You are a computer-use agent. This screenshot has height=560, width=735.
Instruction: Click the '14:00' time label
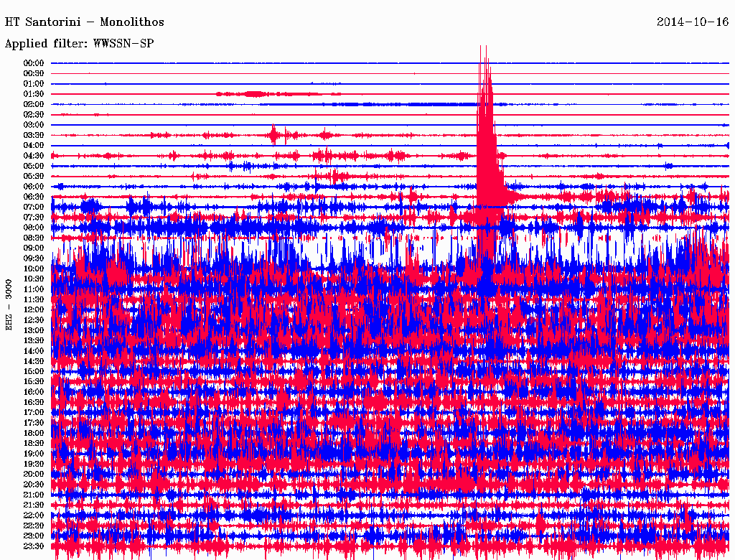(x=34, y=351)
